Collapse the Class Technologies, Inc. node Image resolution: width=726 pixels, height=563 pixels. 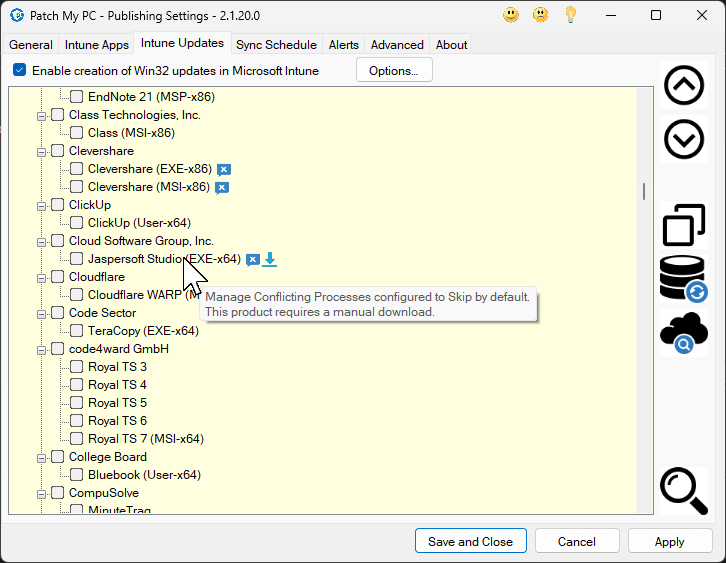(x=41, y=116)
